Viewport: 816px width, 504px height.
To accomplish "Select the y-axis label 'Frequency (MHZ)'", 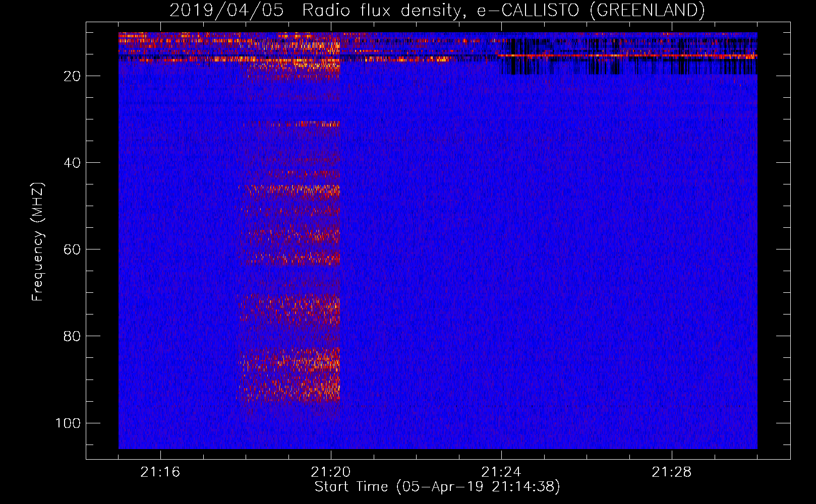I will (38, 241).
